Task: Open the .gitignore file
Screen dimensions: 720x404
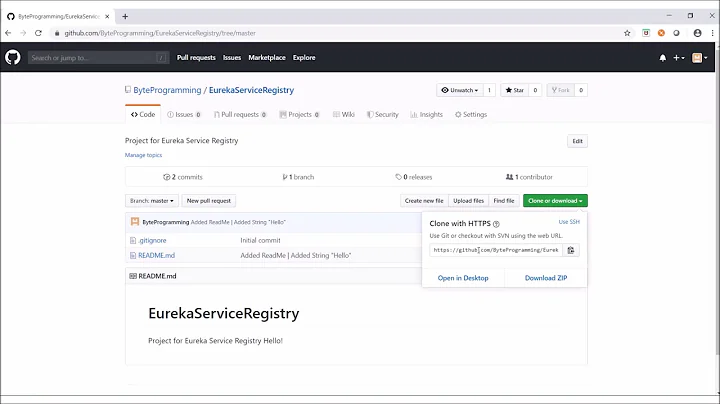Action: [152, 240]
